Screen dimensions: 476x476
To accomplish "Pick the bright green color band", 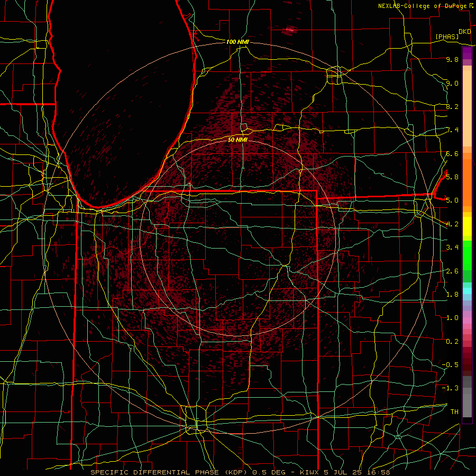I will pos(467,255).
